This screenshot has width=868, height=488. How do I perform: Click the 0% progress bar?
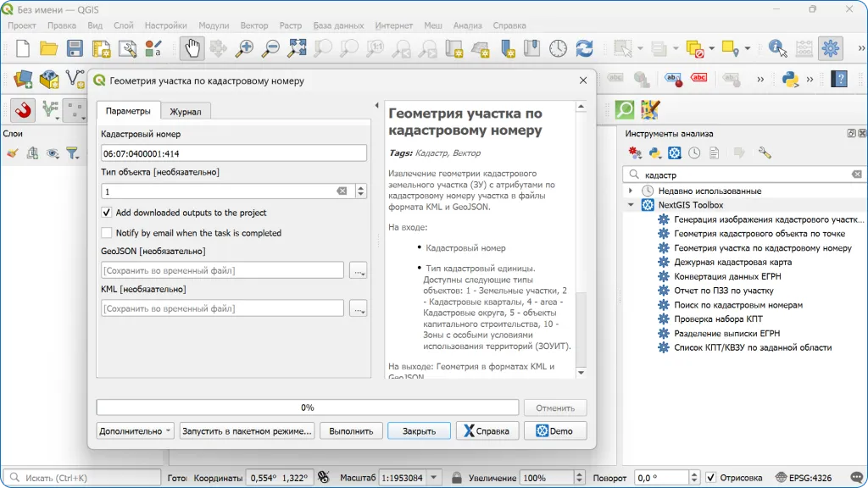tap(307, 408)
